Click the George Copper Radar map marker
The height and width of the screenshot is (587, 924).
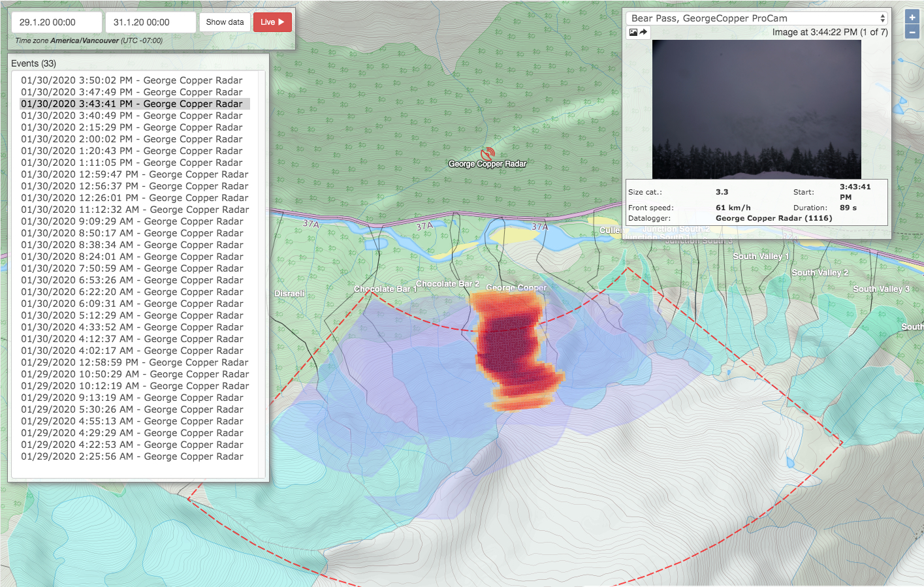click(487, 153)
